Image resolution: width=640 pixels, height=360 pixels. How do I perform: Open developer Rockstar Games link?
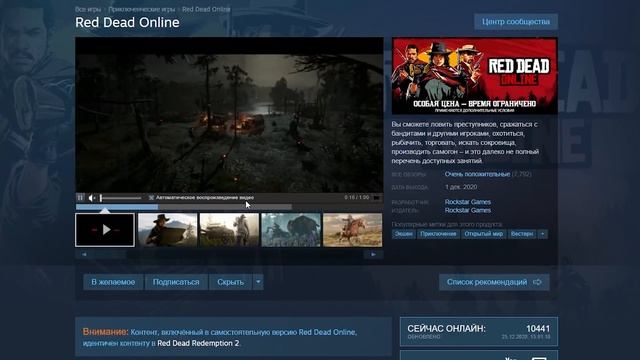click(468, 202)
